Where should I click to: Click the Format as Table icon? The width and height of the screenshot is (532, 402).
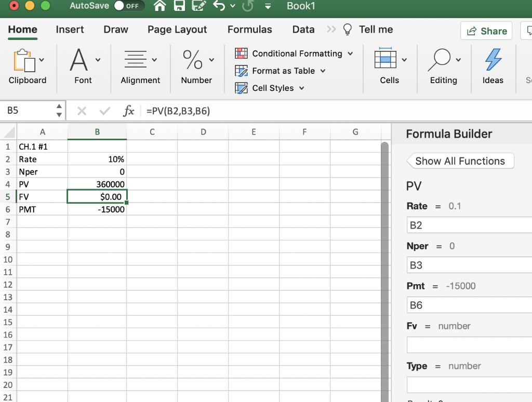(x=241, y=71)
